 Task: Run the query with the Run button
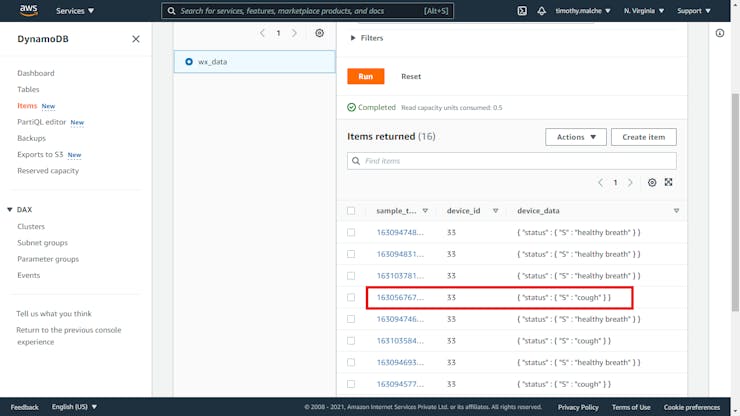click(366, 76)
